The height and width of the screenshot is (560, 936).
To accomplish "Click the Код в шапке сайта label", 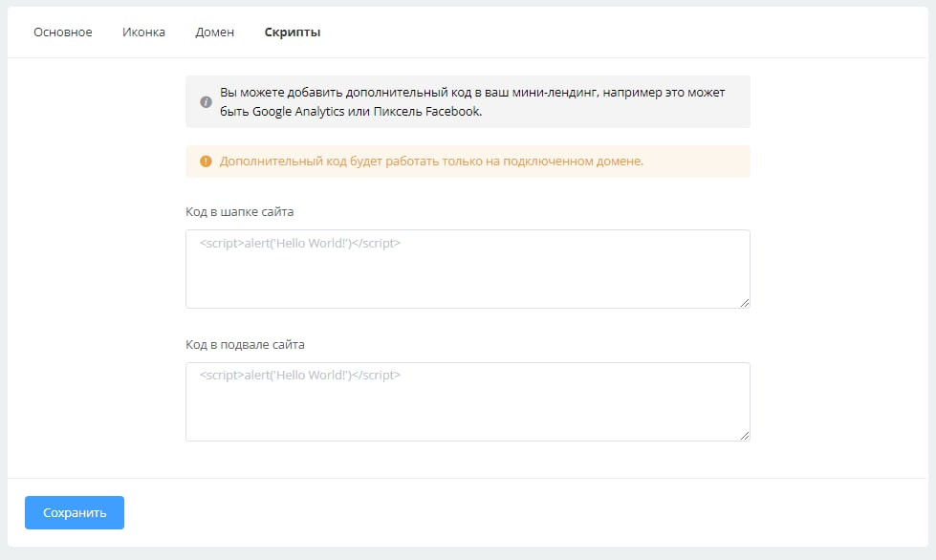I will click(239, 211).
